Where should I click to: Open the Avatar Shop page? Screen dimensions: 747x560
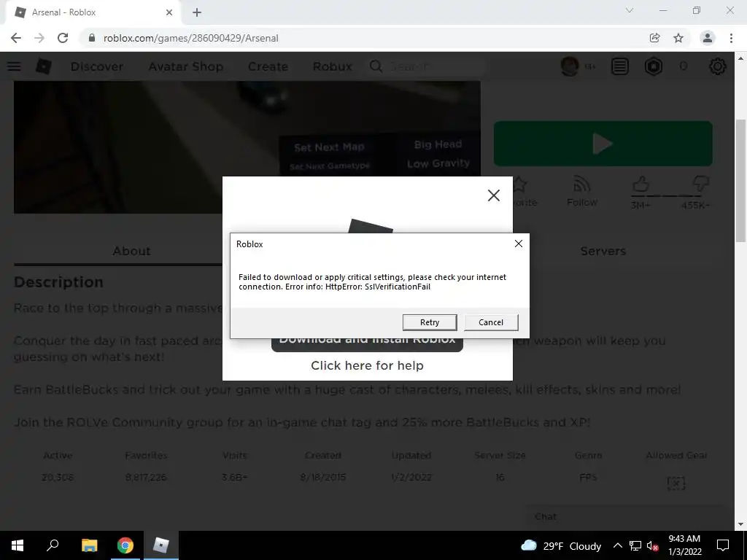[x=186, y=66]
